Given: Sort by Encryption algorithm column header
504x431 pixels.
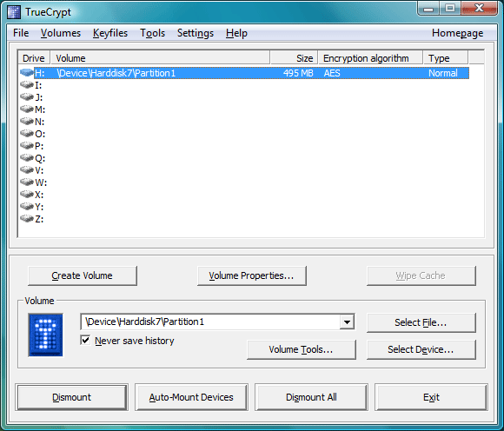Looking at the screenshot, I should coord(370,58).
